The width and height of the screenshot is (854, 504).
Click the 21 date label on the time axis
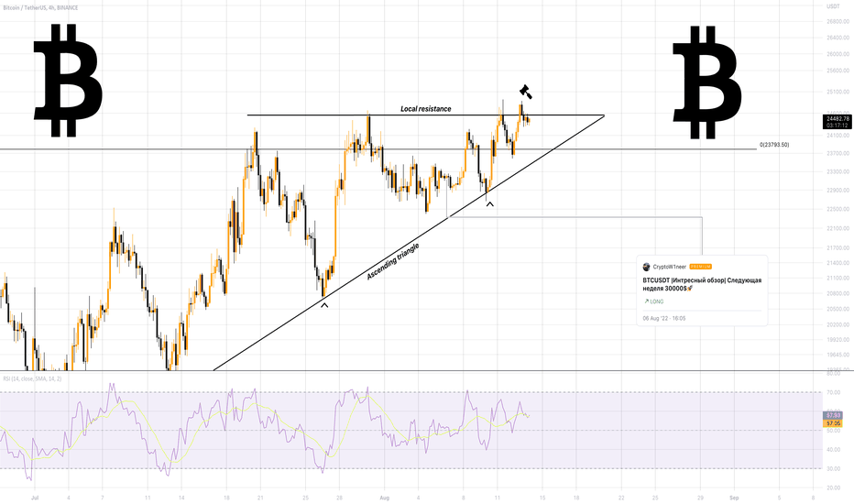[260, 498]
